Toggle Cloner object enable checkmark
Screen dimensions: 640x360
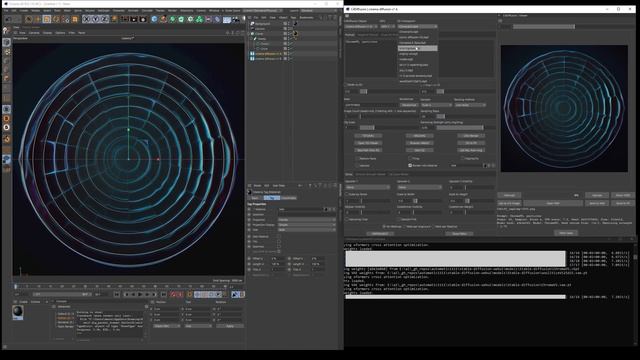tap(291, 33)
